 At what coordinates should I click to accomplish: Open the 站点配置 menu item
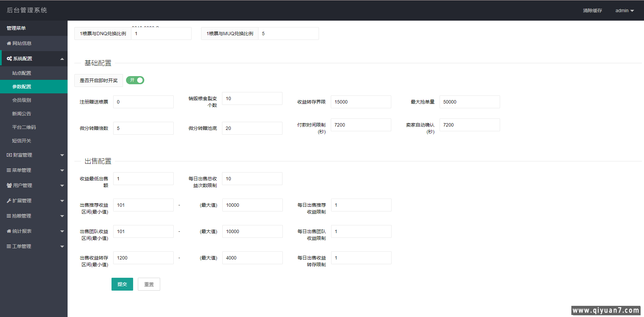[21, 73]
